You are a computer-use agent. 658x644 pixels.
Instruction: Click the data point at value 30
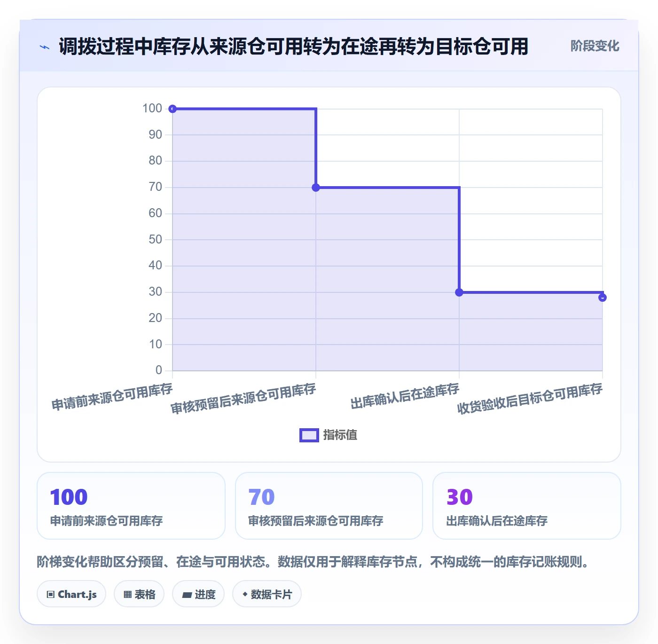pos(459,292)
